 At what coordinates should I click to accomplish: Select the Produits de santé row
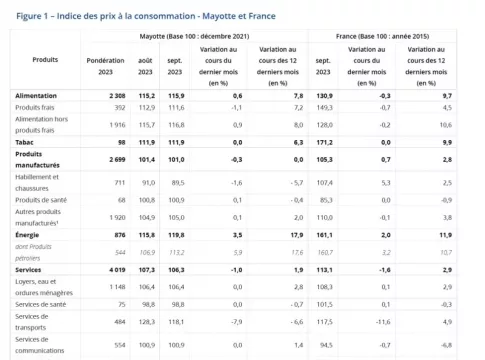coord(233,200)
